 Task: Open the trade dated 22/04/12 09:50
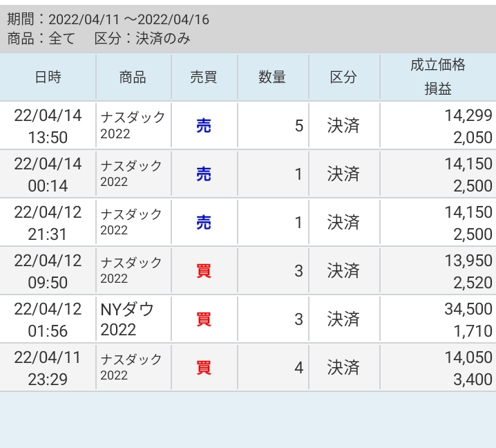(48, 271)
